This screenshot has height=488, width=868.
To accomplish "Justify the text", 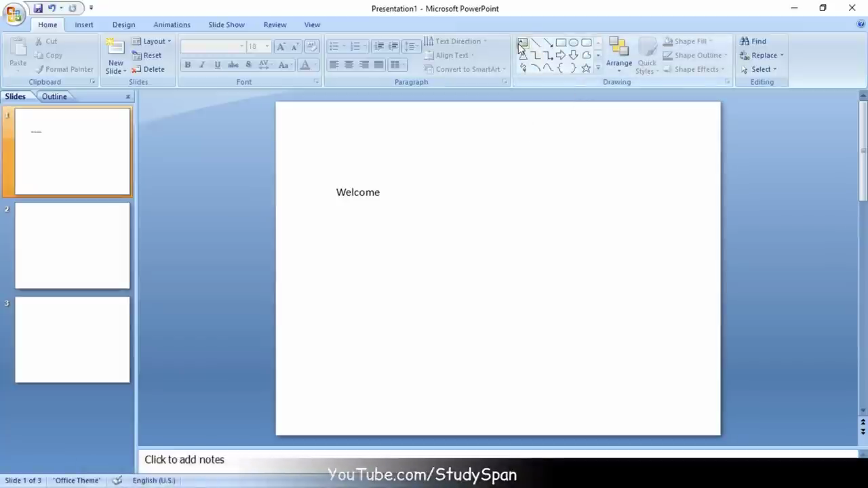I will click(378, 65).
